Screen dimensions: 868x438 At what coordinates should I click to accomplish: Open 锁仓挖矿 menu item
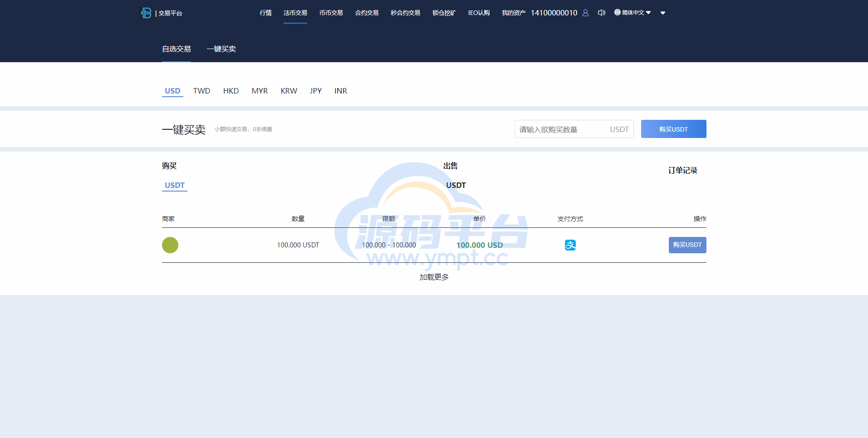pos(444,13)
